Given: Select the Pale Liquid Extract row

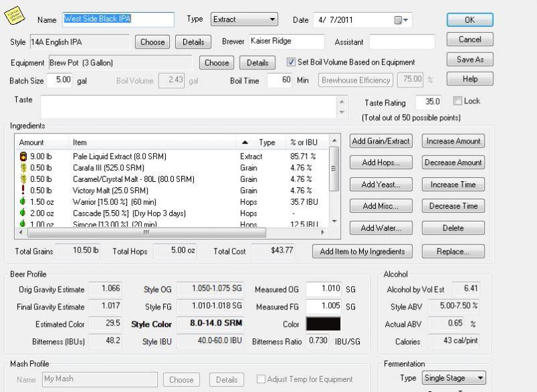Looking at the screenshot, I should click(173, 156).
